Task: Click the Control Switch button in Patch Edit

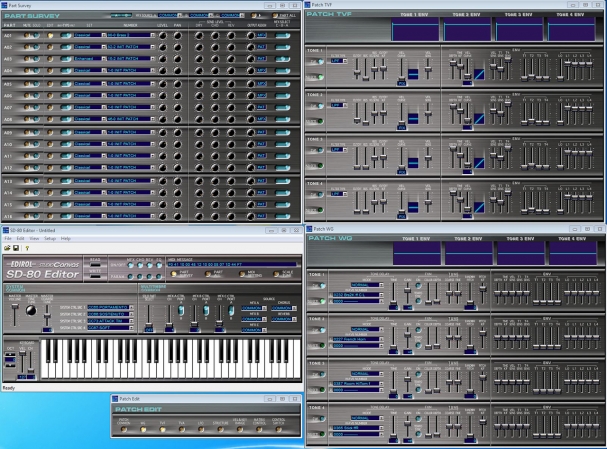Action: click(278, 429)
